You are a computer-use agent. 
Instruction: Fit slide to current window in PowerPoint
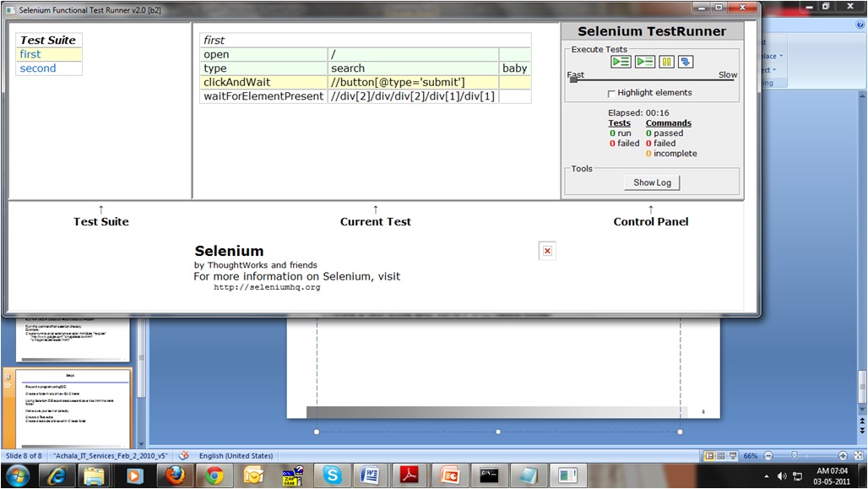pos(859,456)
